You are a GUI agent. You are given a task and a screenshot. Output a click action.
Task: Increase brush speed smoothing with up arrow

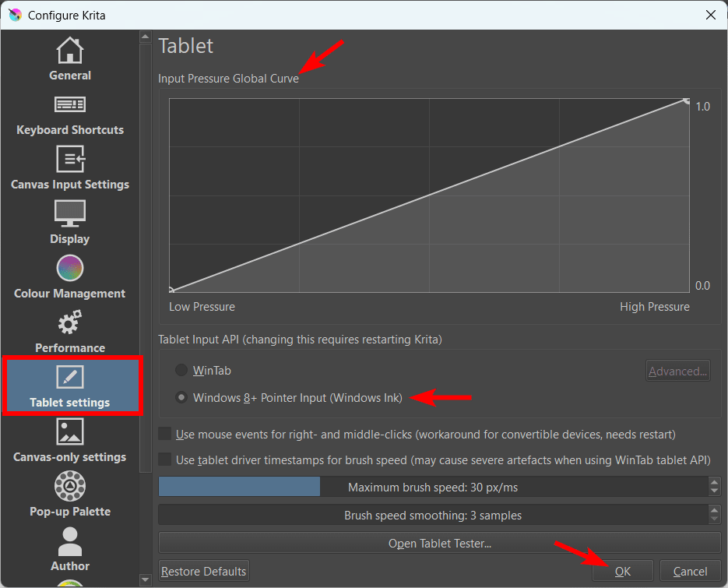[x=714, y=510]
